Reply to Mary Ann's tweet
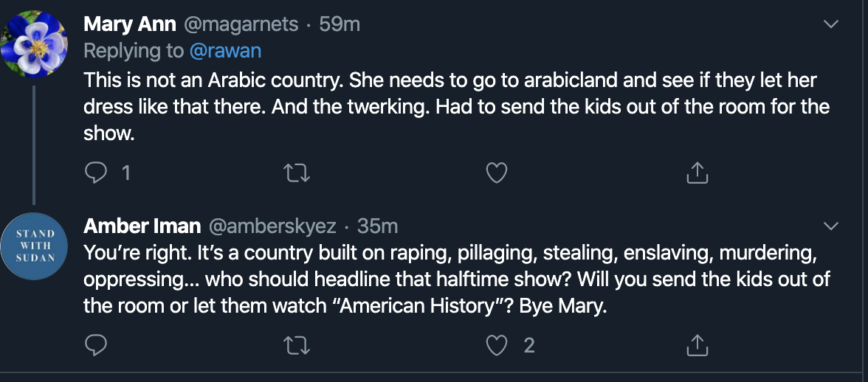This screenshot has height=382, width=868. pos(97,173)
